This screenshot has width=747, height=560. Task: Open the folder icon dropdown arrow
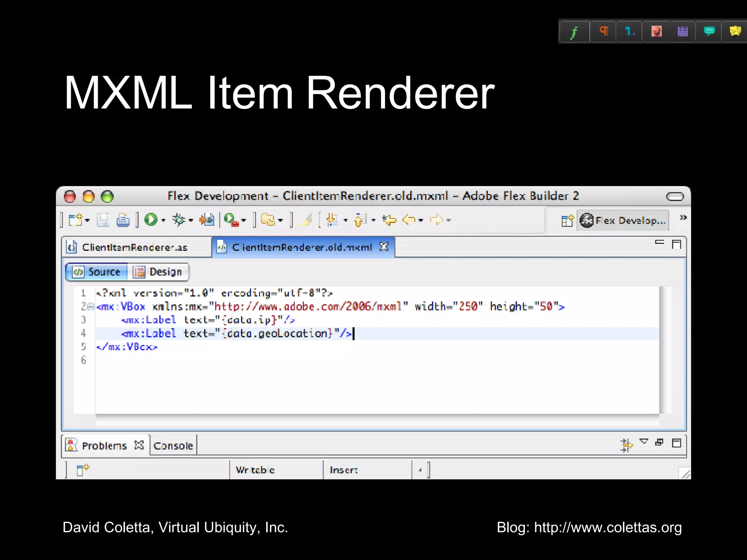(x=280, y=220)
